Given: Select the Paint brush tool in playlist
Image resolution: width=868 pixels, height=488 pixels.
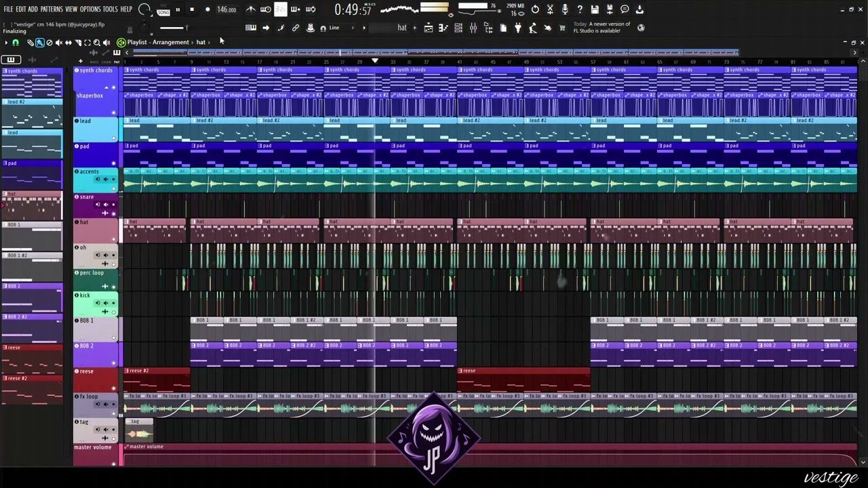Looking at the screenshot, I should point(39,42).
